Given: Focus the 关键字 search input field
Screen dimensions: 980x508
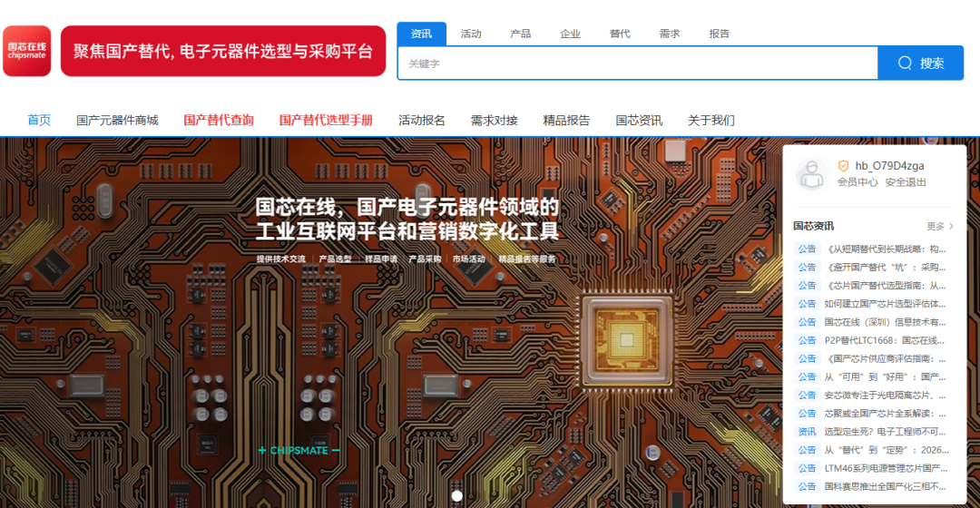Looking at the screenshot, I should coord(638,63).
